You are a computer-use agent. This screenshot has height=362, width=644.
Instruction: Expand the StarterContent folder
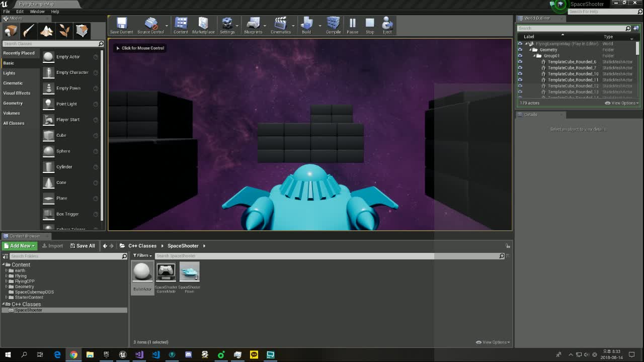click(7, 298)
